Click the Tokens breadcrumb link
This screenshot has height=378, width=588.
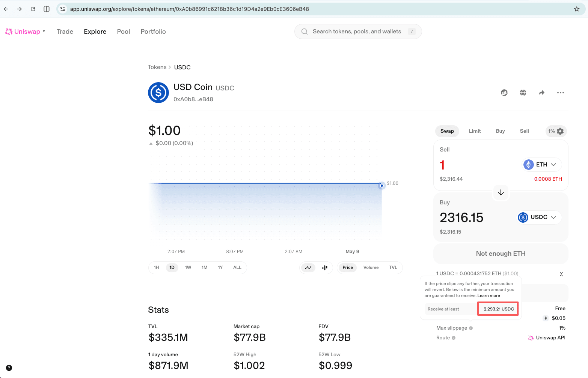[x=157, y=67]
